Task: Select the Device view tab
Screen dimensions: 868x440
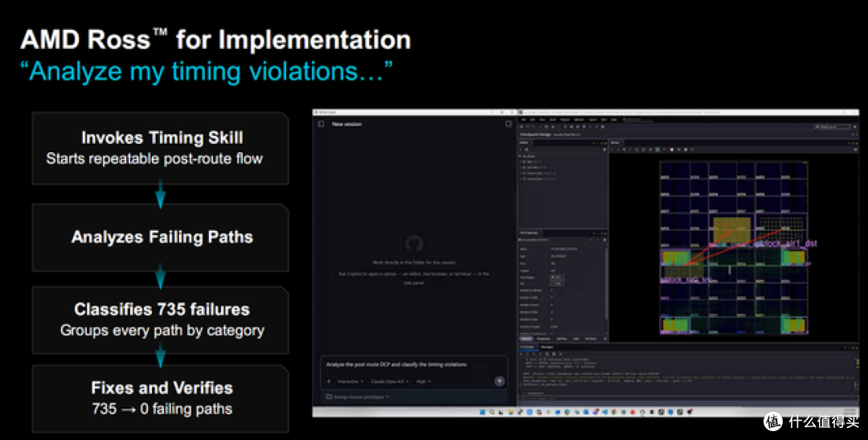Action: pyautogui.click(x=616, y=142)
